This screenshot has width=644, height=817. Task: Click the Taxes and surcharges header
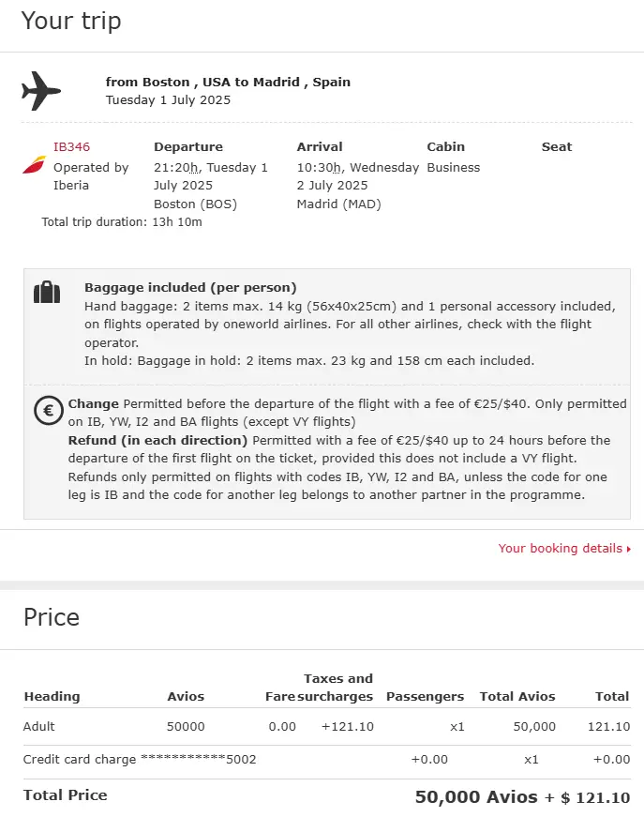[337, 688]
